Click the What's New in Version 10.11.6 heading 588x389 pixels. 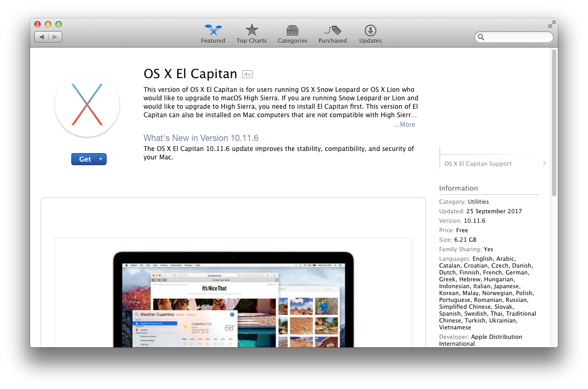[x=201, y=138]
